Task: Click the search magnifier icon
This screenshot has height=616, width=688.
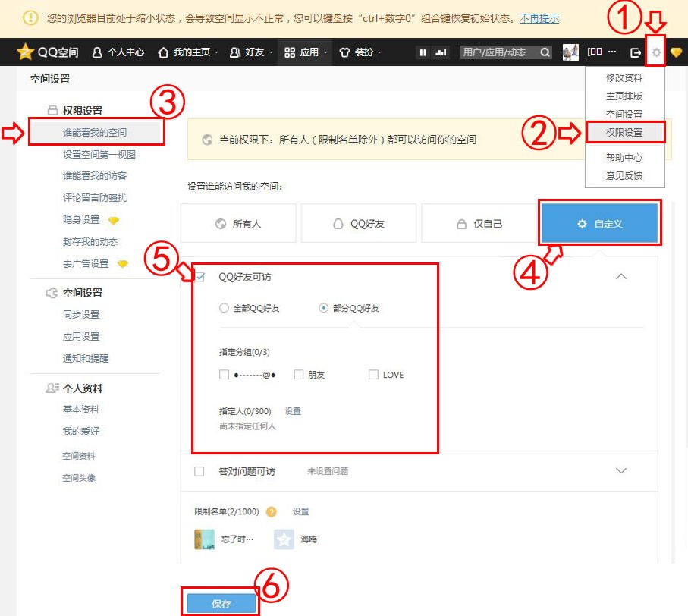Action: click(545, 52)
